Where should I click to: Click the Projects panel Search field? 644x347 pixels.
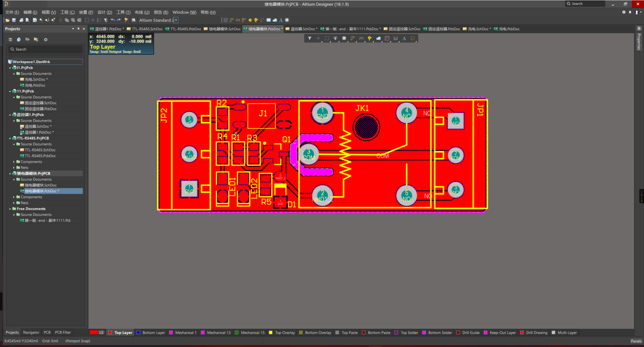46,49
